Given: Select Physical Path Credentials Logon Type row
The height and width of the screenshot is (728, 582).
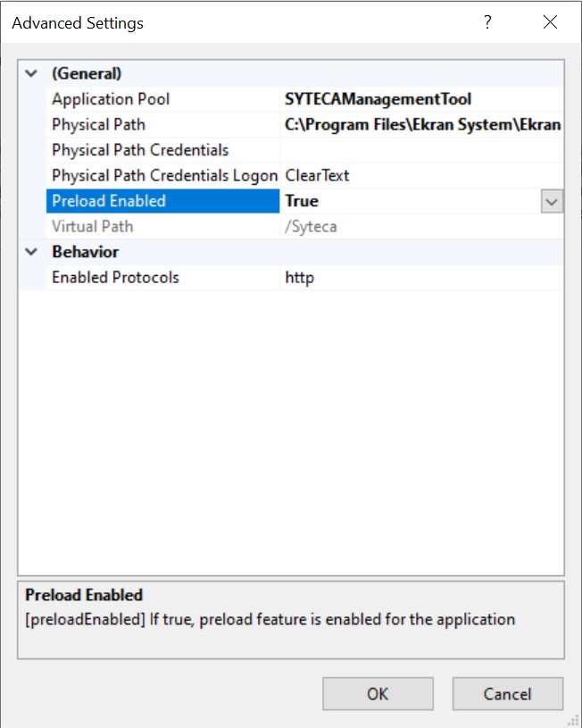Looking at the screenshot, I should coord(164,176).
